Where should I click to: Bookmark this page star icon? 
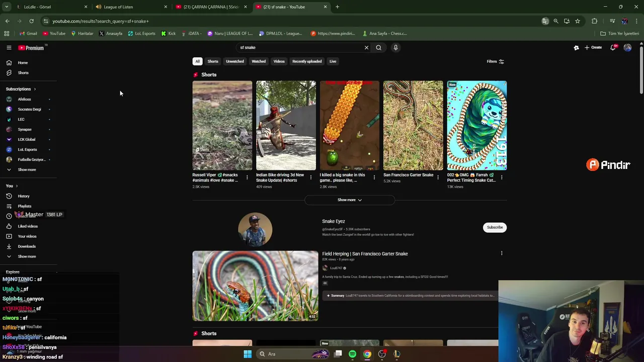click(x=578, y=21)
